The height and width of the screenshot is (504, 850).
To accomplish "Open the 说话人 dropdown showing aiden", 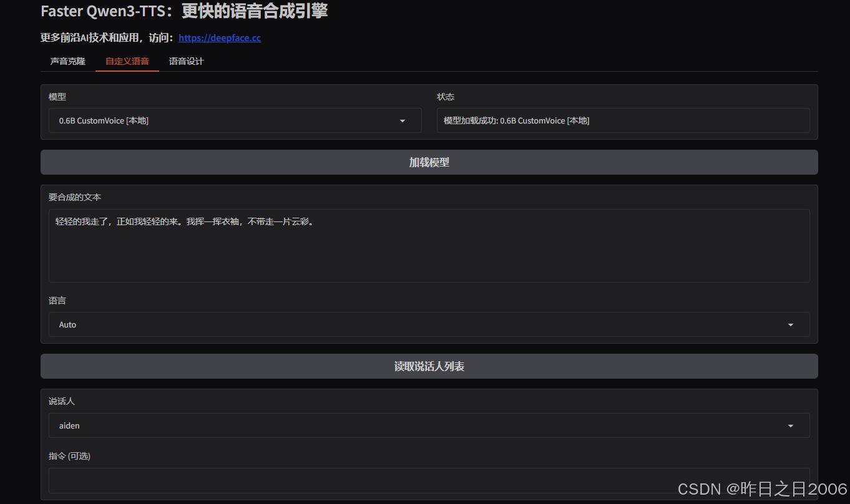I will click(x=429, y=425).
